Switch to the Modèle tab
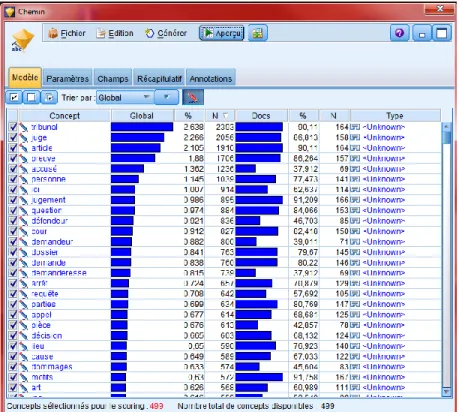This screenshot has width=459, height=412. click(x=25, y=77)
